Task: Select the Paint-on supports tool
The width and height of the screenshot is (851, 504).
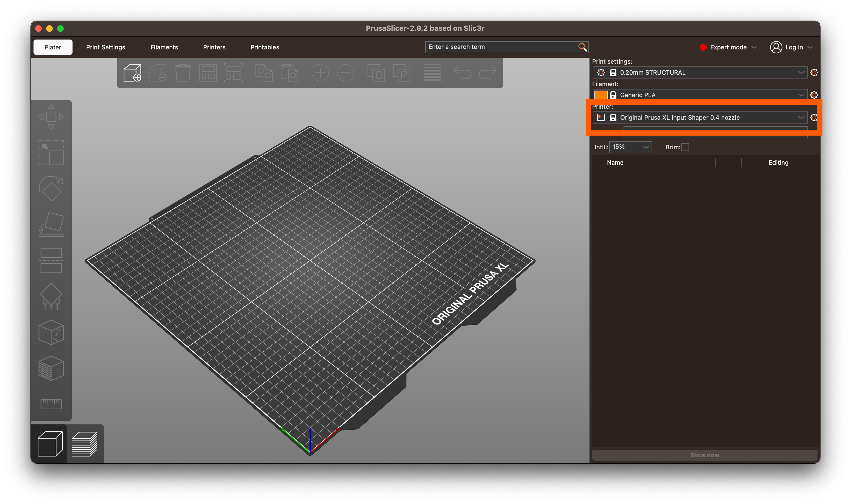Action: pyautogui.click(x=51, y=296)
